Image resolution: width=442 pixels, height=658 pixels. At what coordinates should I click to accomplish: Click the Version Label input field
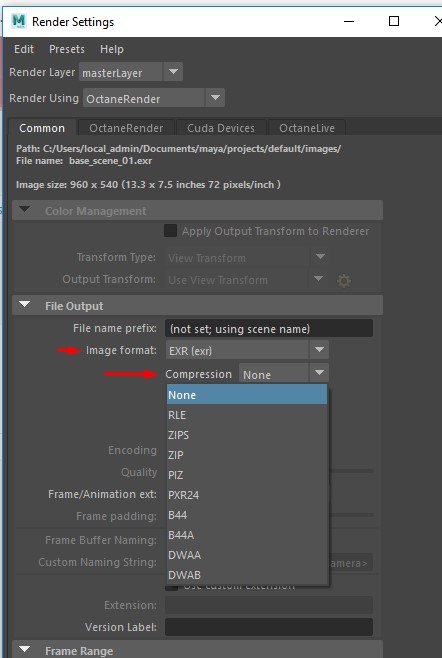coord(269,627)
